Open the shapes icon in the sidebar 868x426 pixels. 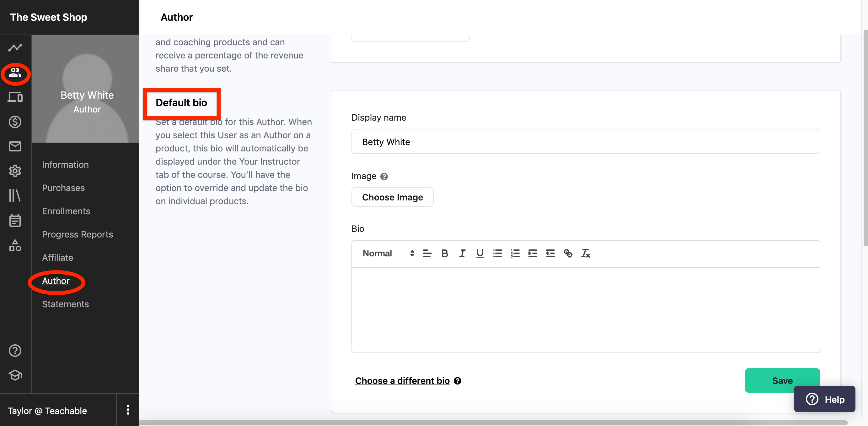coord(15,245)
